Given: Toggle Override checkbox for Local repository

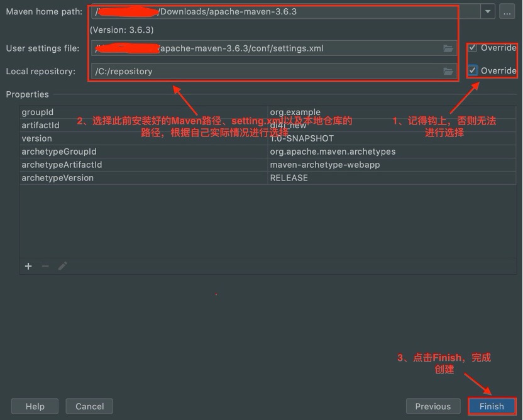Looking at the screenshot, I should tap(472, 70).
